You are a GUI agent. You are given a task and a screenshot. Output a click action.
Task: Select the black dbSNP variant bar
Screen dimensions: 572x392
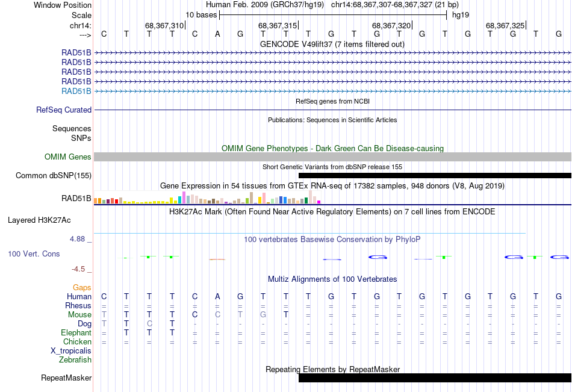coord(435,176)
